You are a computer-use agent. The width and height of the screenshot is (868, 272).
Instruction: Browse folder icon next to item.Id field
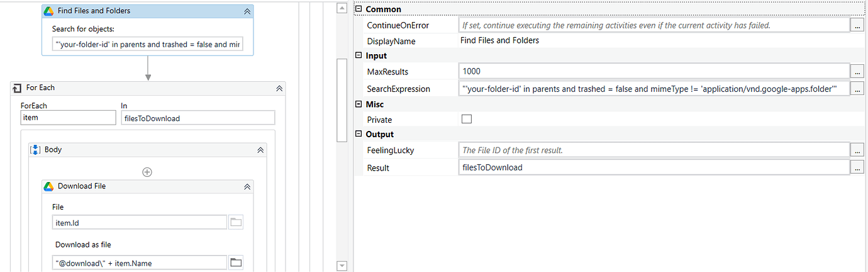tap(236, 222)
